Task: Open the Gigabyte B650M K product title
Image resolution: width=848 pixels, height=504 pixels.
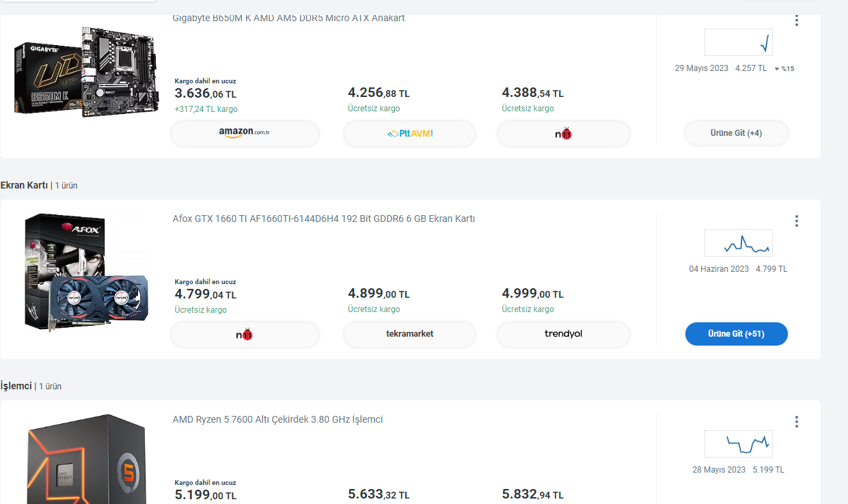Action: tap(288, 18)
